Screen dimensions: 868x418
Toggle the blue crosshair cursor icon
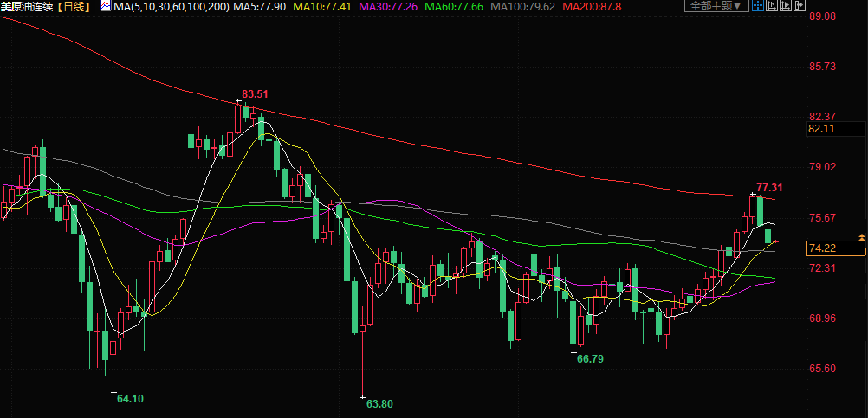(x=758, y=5)
